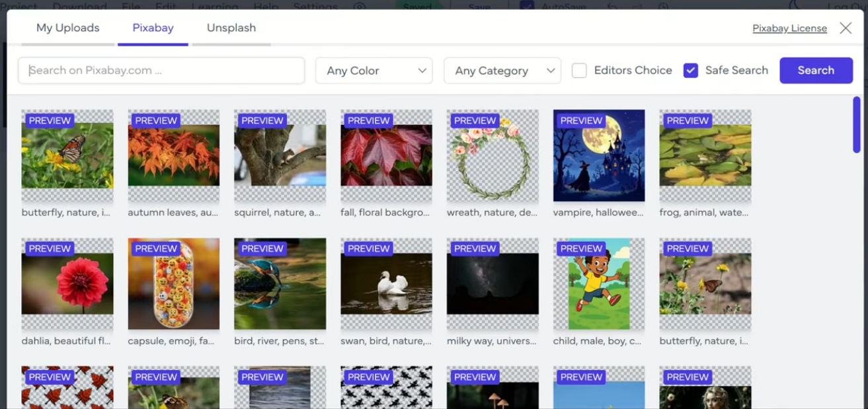This screenshot has width=868, height=409.
Task: Click the blue Search button
Action: pyautogui.click(x=816, y=71)
